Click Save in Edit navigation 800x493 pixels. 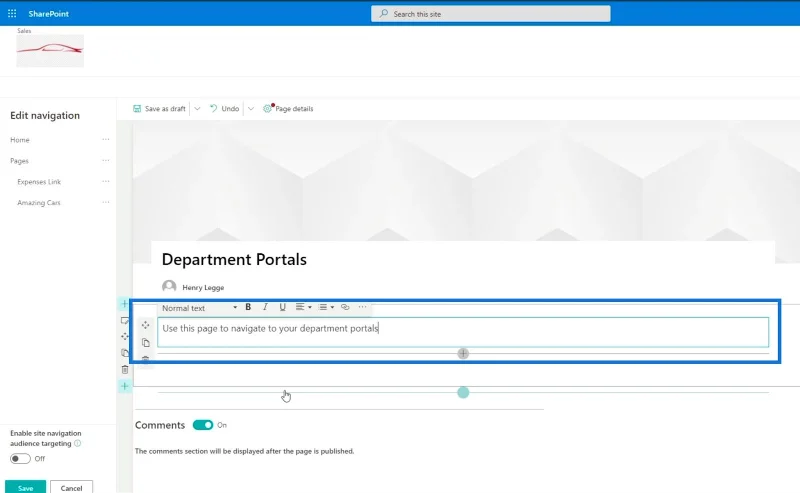[x=26, y=488]
